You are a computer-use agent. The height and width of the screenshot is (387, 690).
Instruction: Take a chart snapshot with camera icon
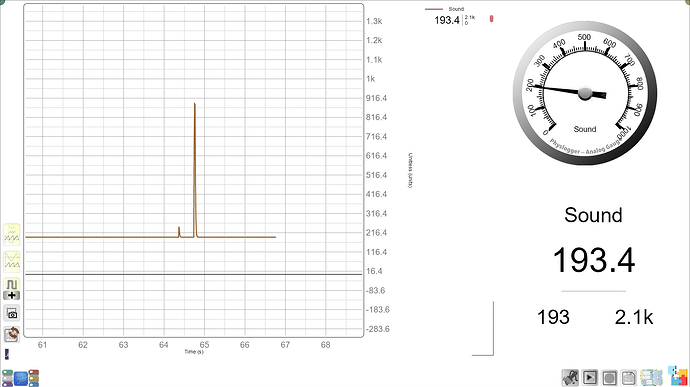[x=12, y=313]
